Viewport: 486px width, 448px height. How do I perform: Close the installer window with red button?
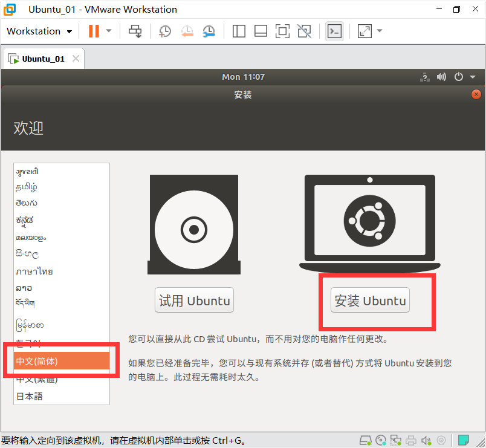[x=476, y=94]
